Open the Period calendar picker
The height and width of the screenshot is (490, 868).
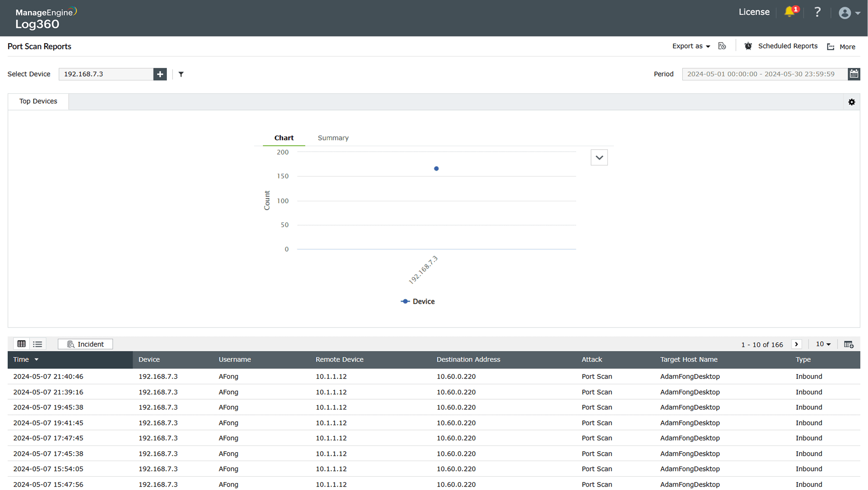click(x=854, y=74)
